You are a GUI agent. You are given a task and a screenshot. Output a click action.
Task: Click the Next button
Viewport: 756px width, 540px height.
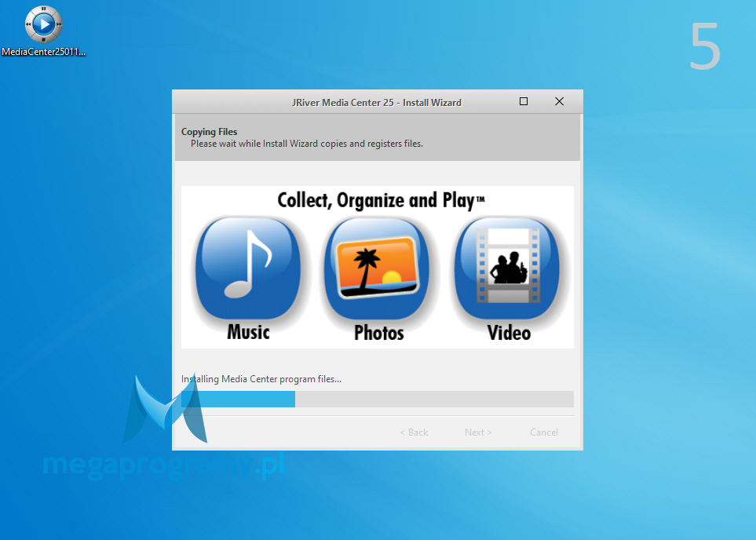pos(478,432)
